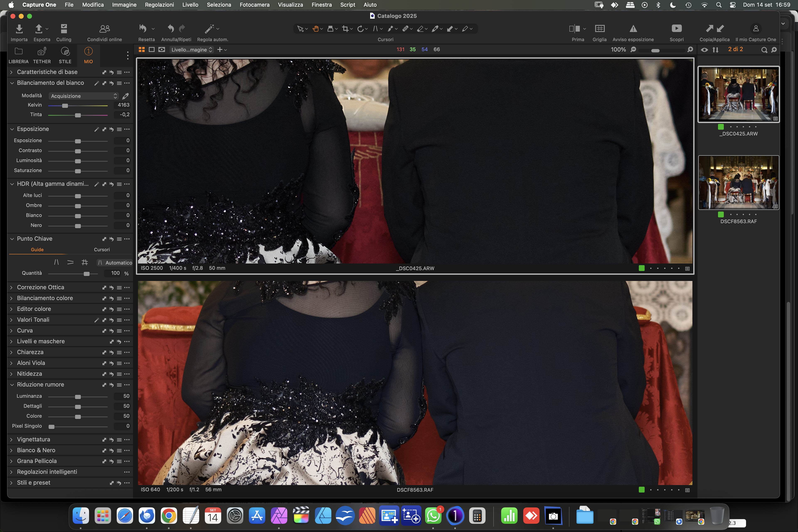Click the white balance eyedropper picker
Viewport: 798px width, 532px height.
coord(125,96)
